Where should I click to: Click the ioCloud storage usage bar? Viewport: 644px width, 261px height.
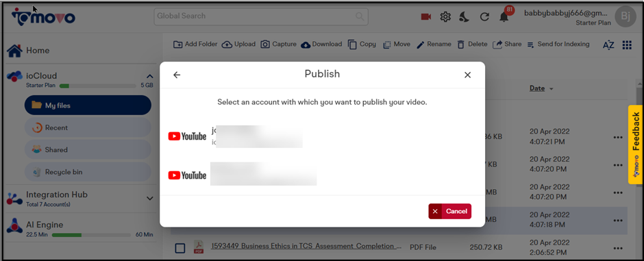98,86
